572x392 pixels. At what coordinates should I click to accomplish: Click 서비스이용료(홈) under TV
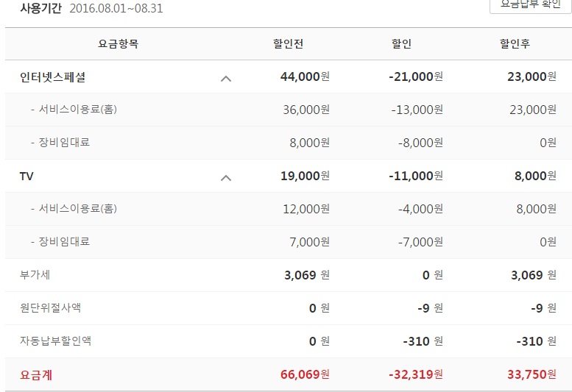[x=79, y=209]
